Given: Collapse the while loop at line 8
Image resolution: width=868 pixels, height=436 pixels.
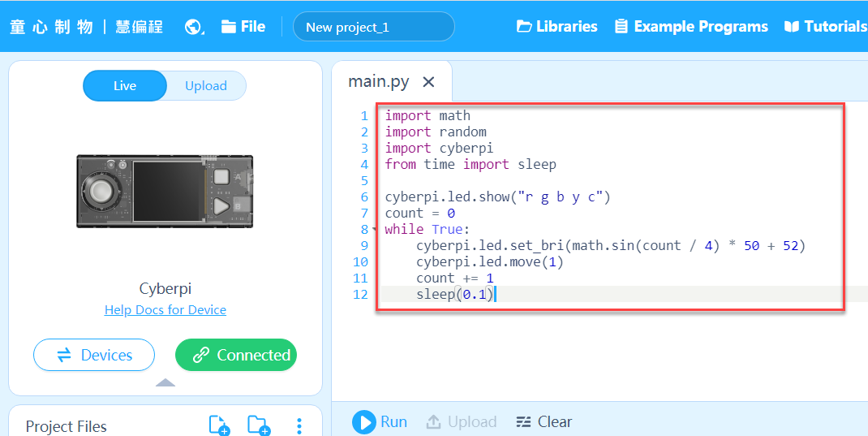Looking at the screenshot, I should click(x=374, y=229).
